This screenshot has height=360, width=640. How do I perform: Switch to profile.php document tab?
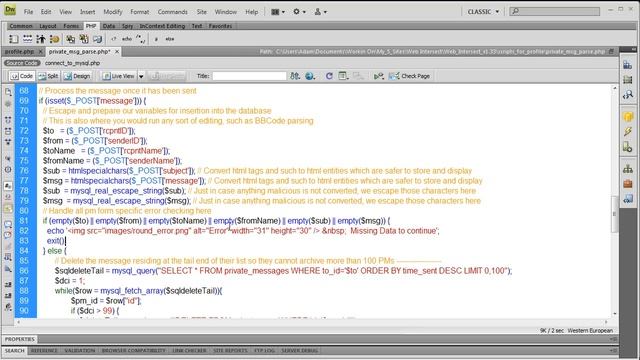19,52
